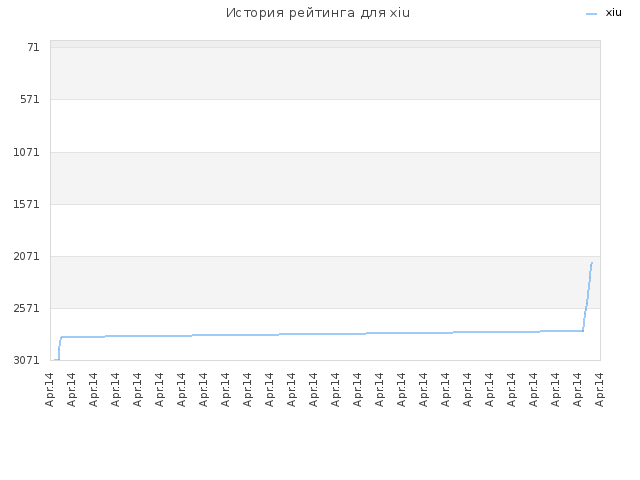The image size is (640, 480).
Task: Click the blue legend line swatch
Action: (591, 14)
